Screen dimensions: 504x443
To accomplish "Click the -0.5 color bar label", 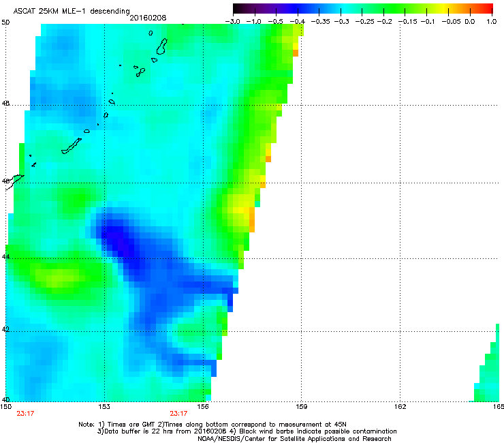I will (x=275, y=22).
